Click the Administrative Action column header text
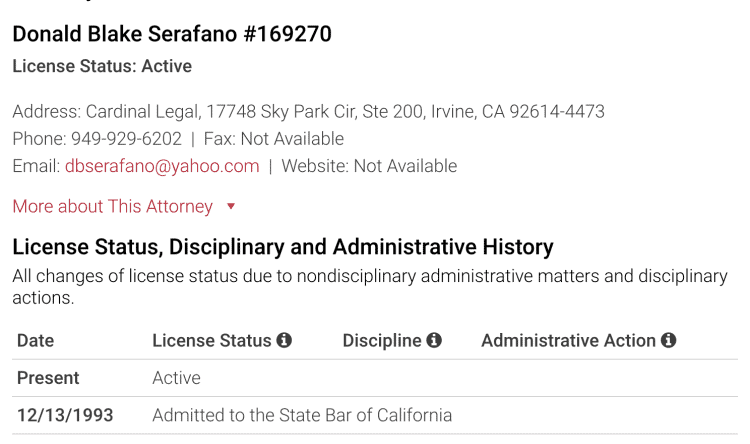Image resolution: width=750 pixels, height=444 pixels. pos(568,341)
